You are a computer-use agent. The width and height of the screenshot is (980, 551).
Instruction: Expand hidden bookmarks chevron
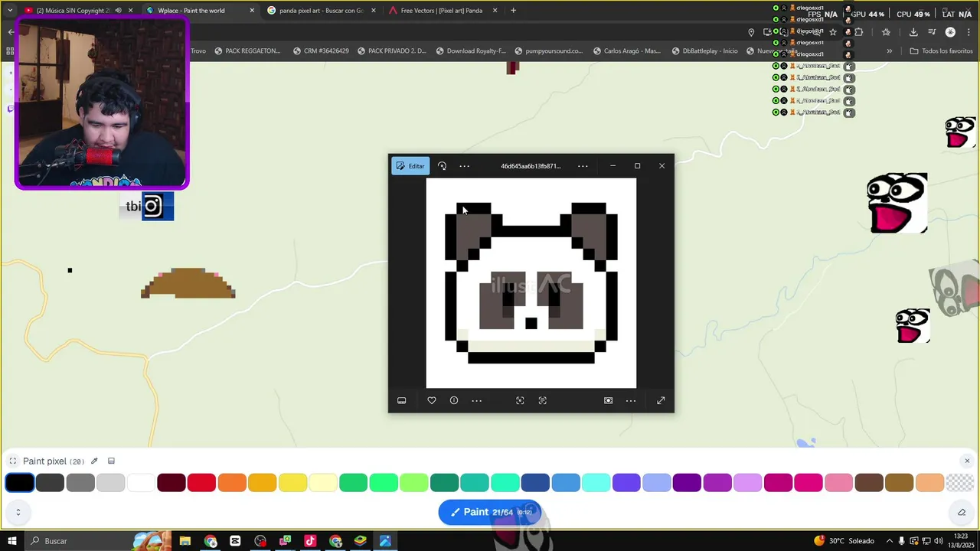(x=889, y=51)
